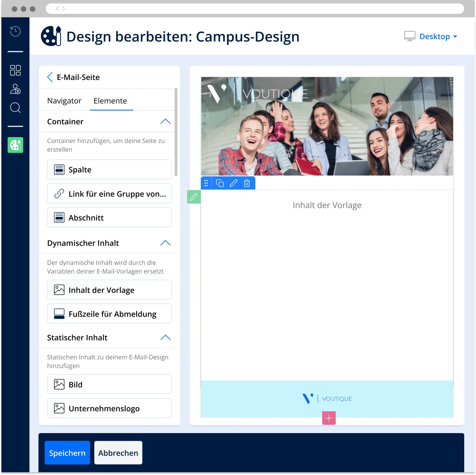Collapse the Dynamischer Inhalt section
The width and height of the screenshot is (476, 475).
point(166,243)
